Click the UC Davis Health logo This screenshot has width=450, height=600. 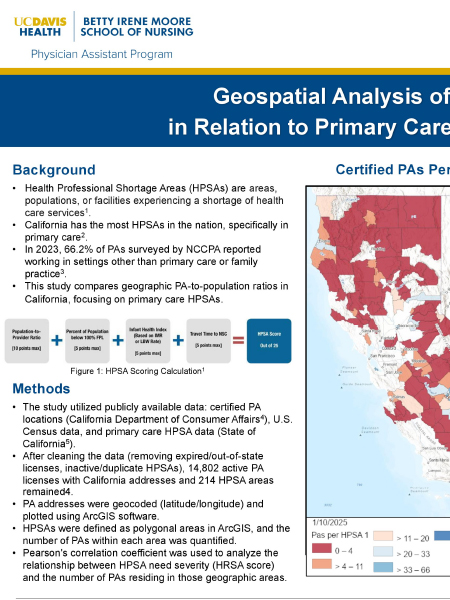click(x=40, y=27)
